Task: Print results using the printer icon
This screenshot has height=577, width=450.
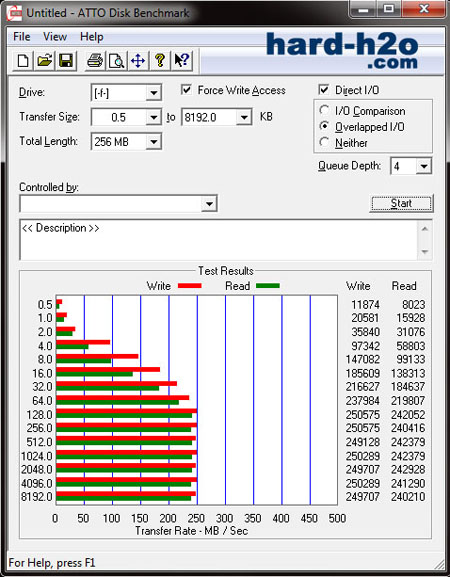Action: [x=95, y=61]
